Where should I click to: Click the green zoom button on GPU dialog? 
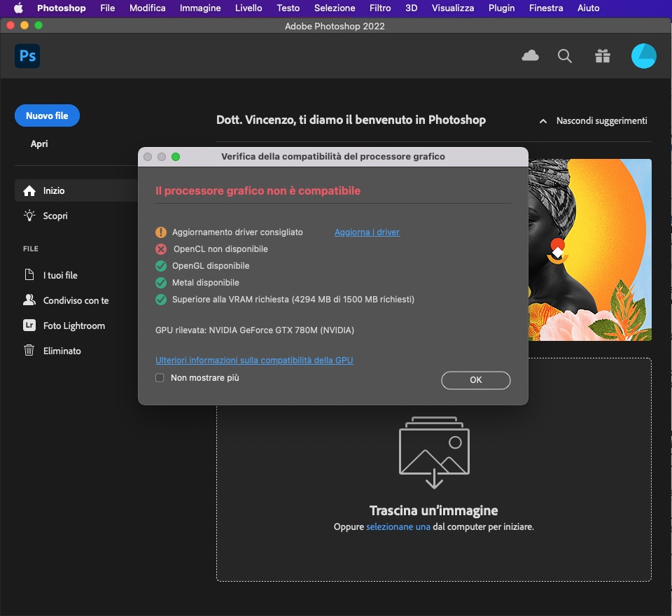pos(176,157)
